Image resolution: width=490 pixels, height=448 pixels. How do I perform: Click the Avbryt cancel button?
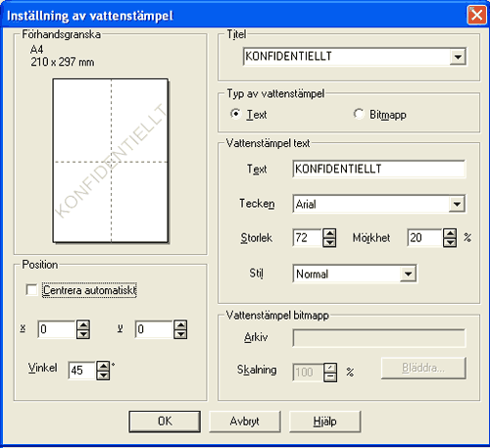coord(245,422)
